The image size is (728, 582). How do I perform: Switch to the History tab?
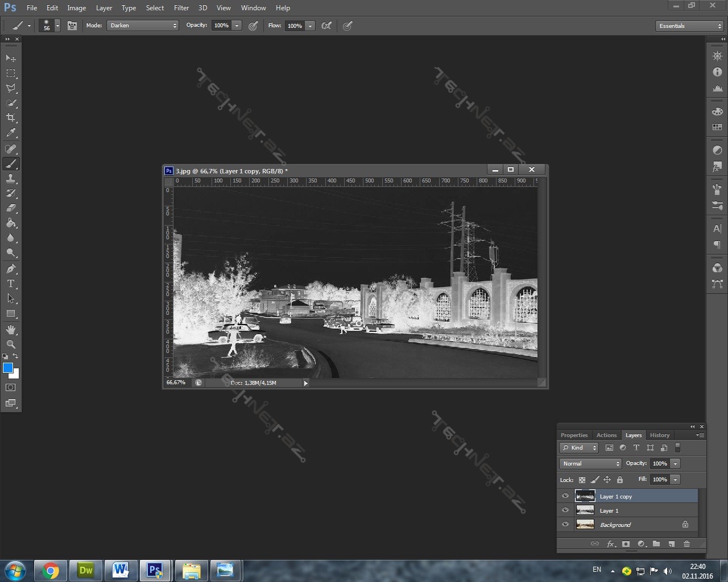click(660, 435)
